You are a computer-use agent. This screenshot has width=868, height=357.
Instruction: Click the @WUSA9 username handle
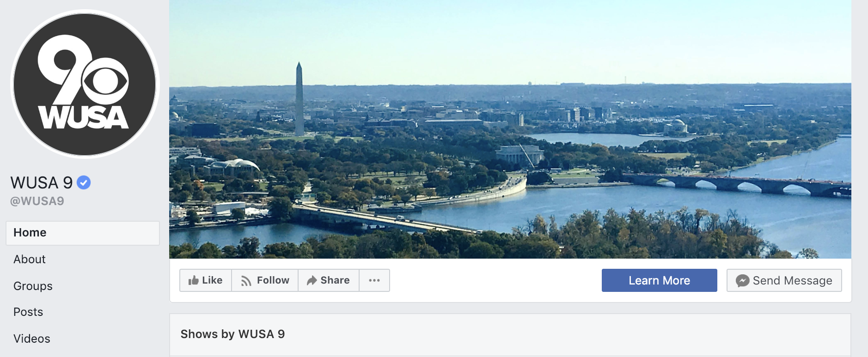(37, 201)
